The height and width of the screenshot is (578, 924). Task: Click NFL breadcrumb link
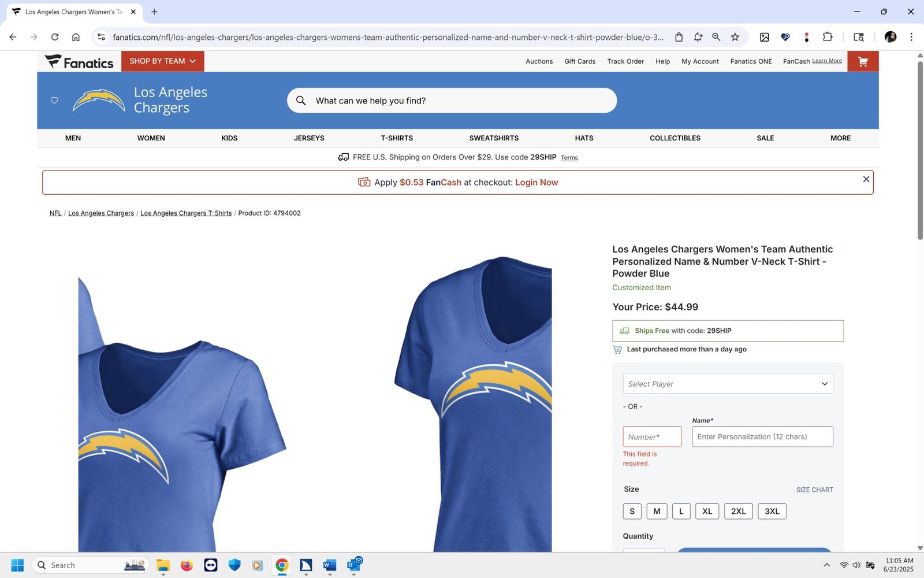pos(55,213)
